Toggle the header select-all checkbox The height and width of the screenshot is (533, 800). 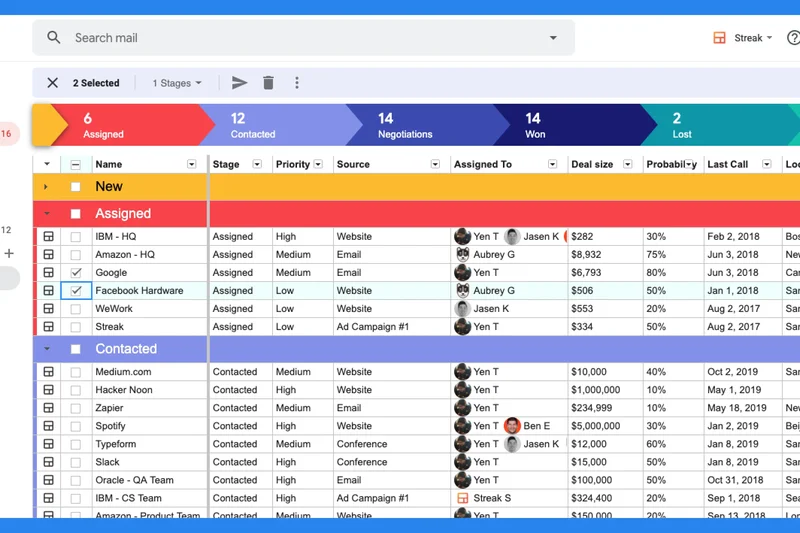[76, 164]
